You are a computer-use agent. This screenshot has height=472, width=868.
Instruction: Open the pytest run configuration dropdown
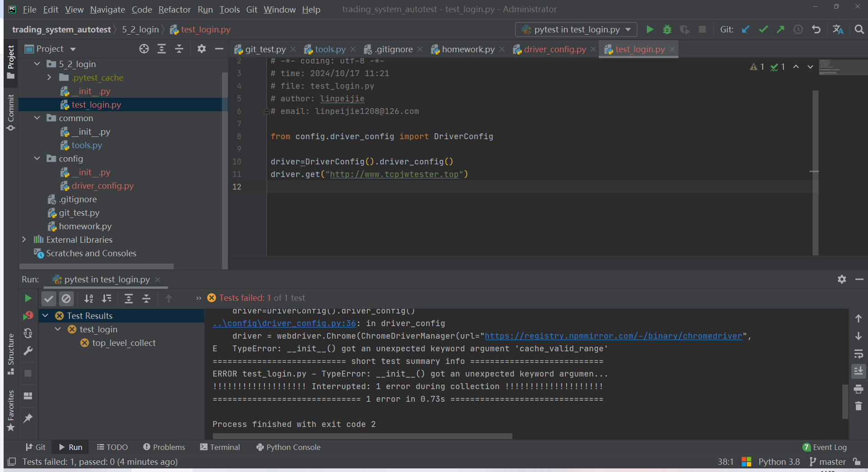(576, 30)
